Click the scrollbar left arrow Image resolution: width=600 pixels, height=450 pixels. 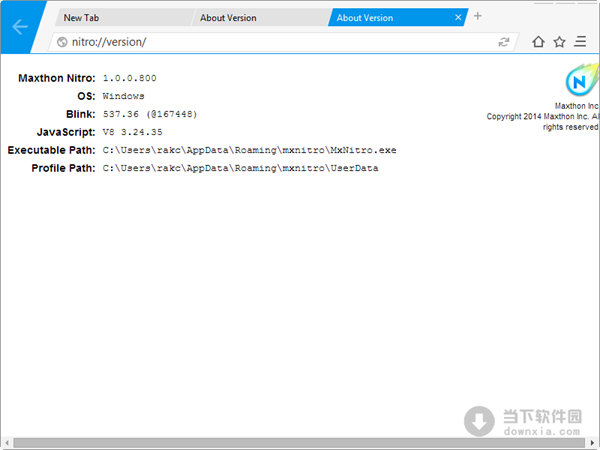pyautogui.click(x=7, y=443)
